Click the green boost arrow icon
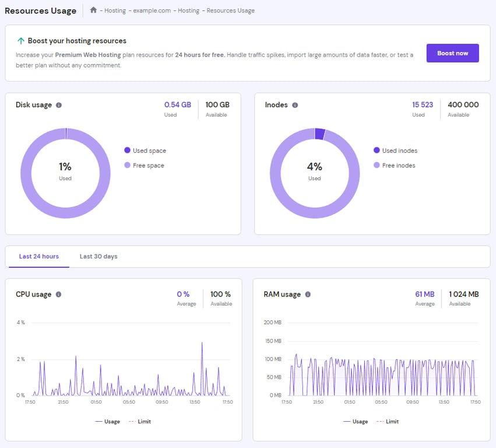Viewport: 496px width, 448px height. click(x=21, y=41)
